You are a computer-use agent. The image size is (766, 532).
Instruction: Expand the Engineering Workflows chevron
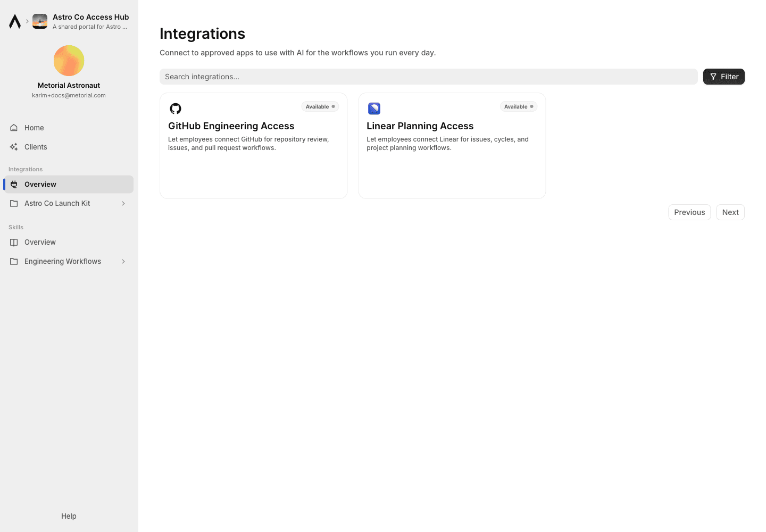[x=123, y=261]
